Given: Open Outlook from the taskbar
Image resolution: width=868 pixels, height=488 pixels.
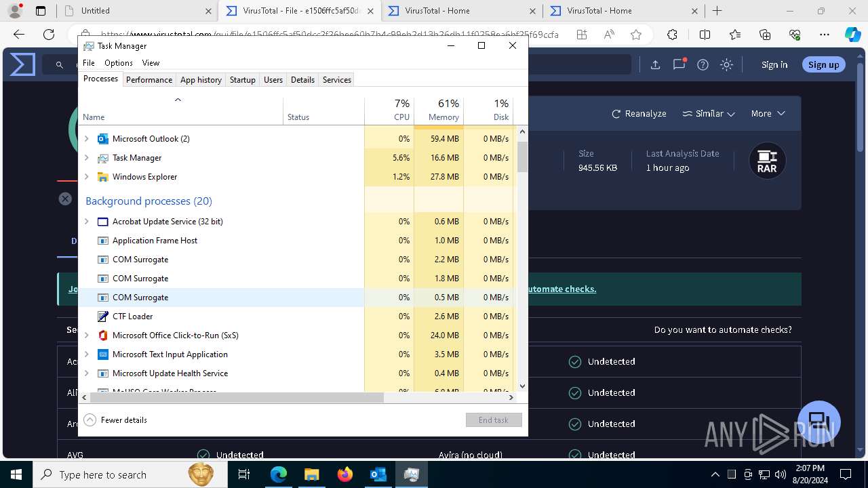Looking at the screenshot, I should pos(378,474).
